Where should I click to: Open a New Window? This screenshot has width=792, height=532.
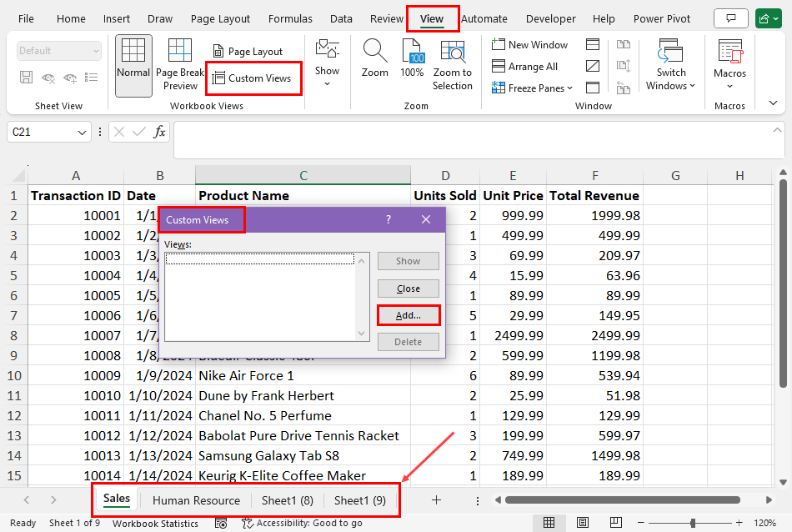pyautogui.click(x=529, y=45)
